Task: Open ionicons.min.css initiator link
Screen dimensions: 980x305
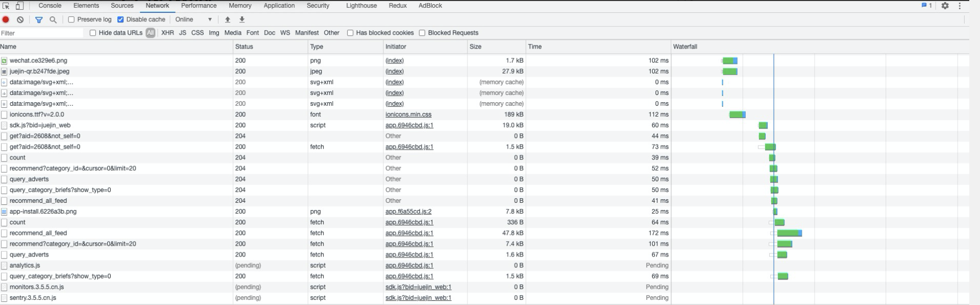Action: click(x=408, y=114)
